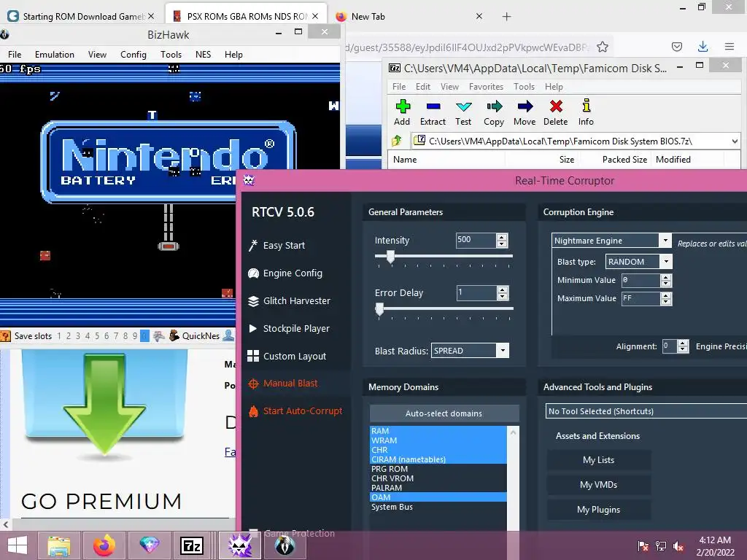Toggle PALRAM memory domain
The image size is (747, 560).
438,488
